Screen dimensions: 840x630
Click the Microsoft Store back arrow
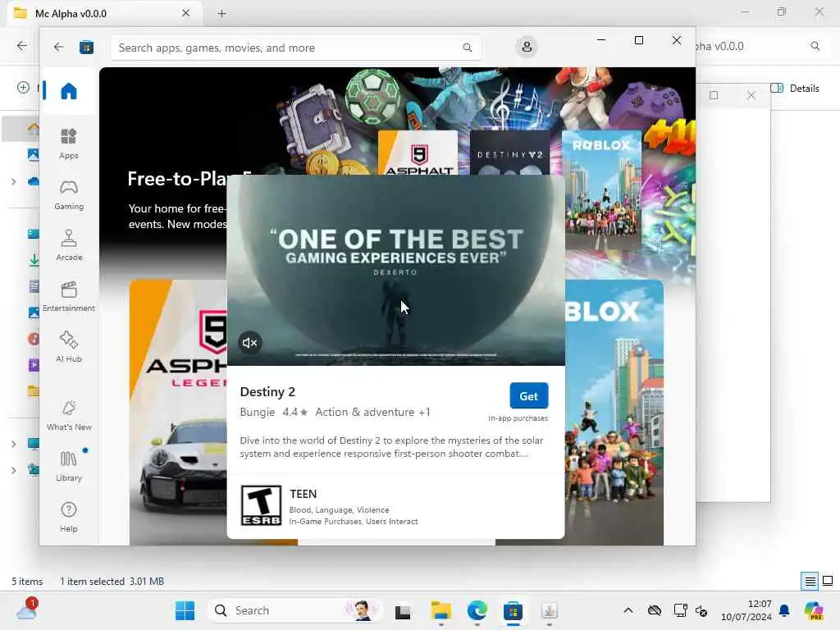pos(58,47)
